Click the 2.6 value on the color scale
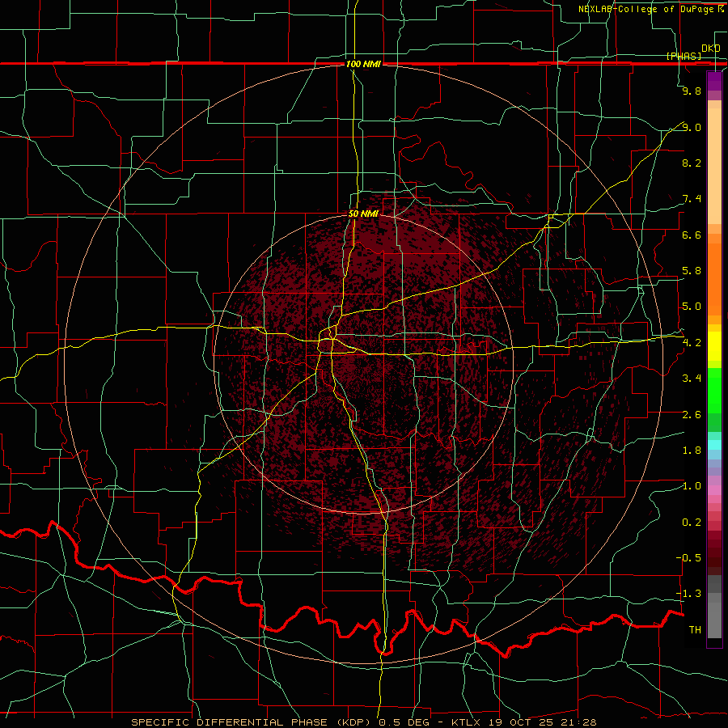This screenshot has height=728, width=728. 692,415
